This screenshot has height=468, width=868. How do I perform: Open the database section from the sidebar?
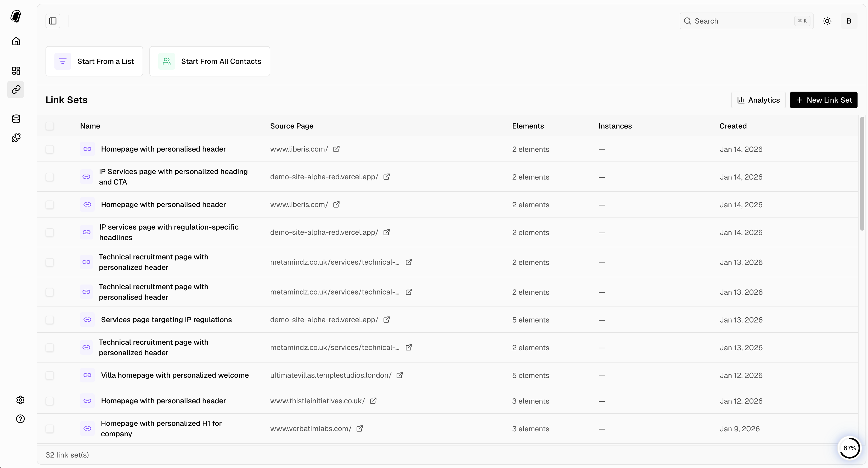click(16, 119)
